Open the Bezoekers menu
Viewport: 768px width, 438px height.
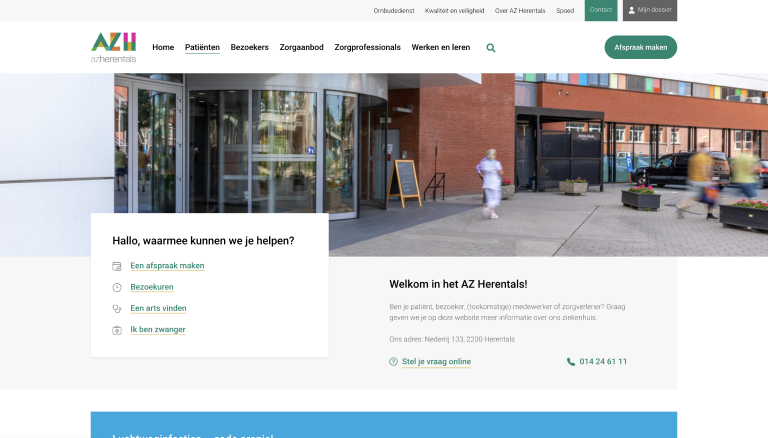[x=250, y=48]
